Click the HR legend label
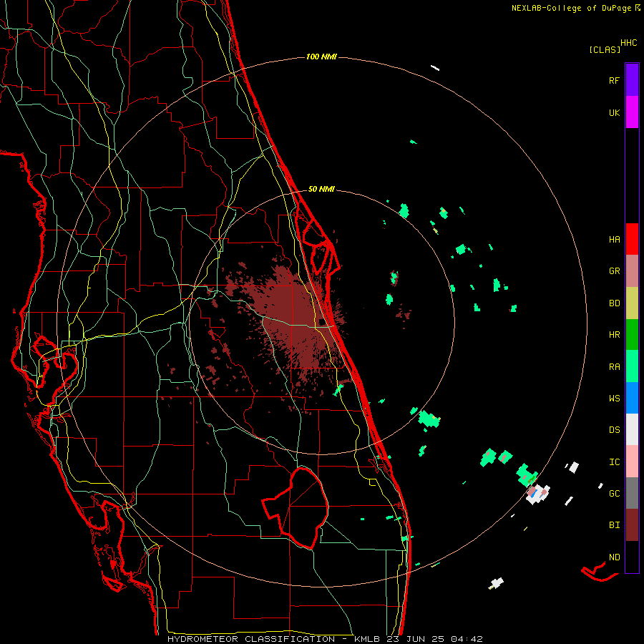The height and width of the screenshot is (644, 644). 615,335
